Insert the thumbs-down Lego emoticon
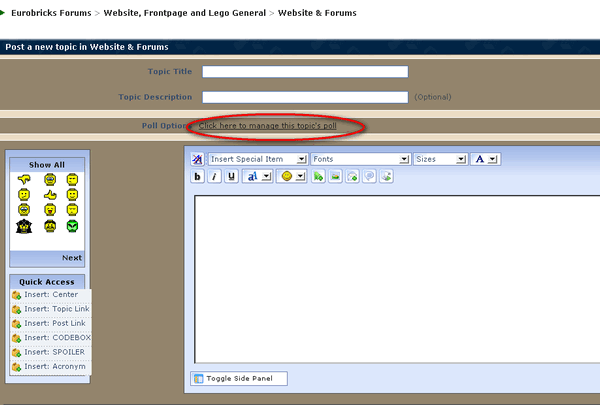This screenshot has width=600, height=405. coord(24,180)
